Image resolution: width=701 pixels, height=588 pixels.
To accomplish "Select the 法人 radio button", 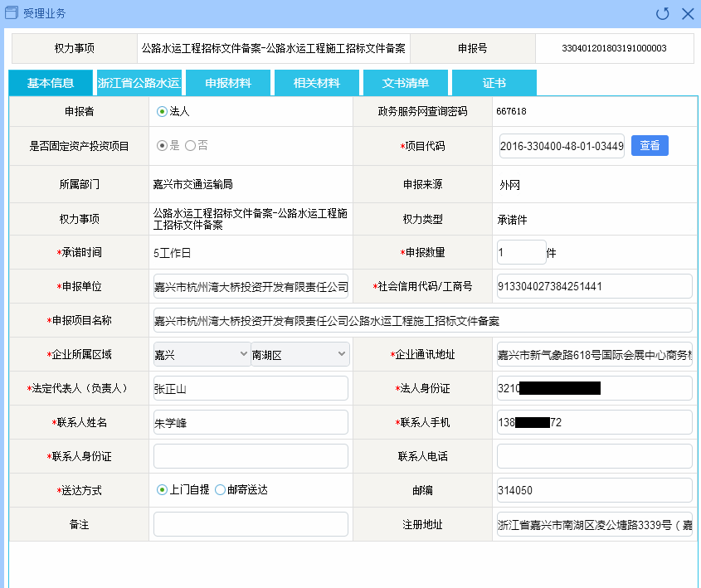I will 162,111.
